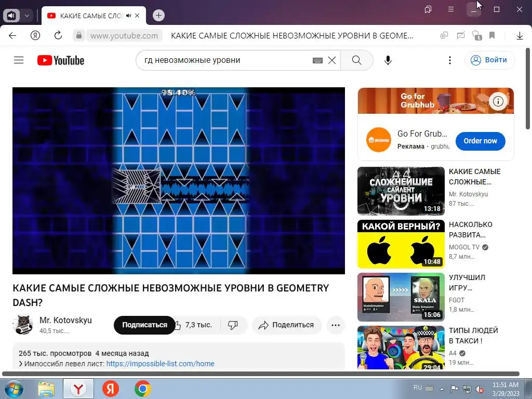View site security lock icon
This screenshot has height=399, width=532.
pos(79,35)
